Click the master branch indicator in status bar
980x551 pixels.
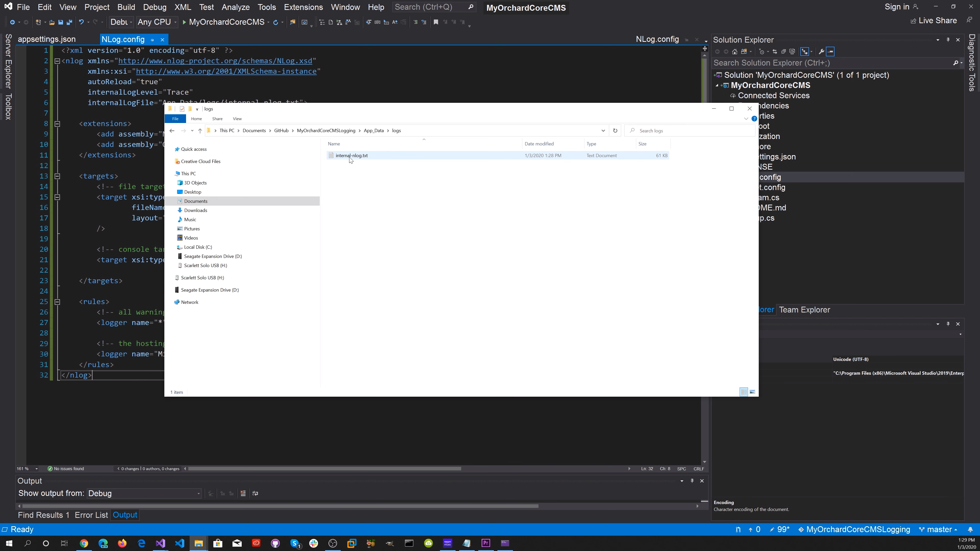tap(938, 529)
